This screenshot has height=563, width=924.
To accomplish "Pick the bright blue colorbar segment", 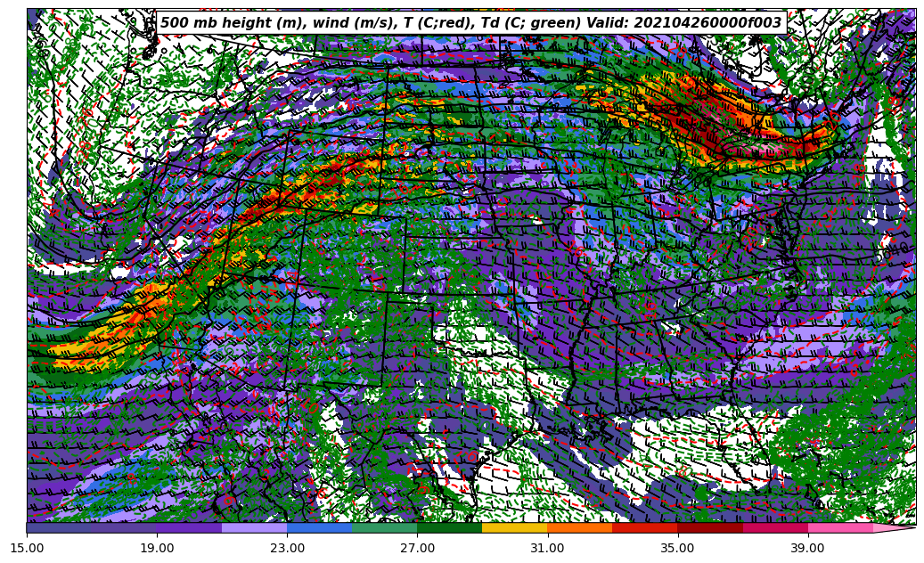I will pyautogui.click(x=319, y=527).
